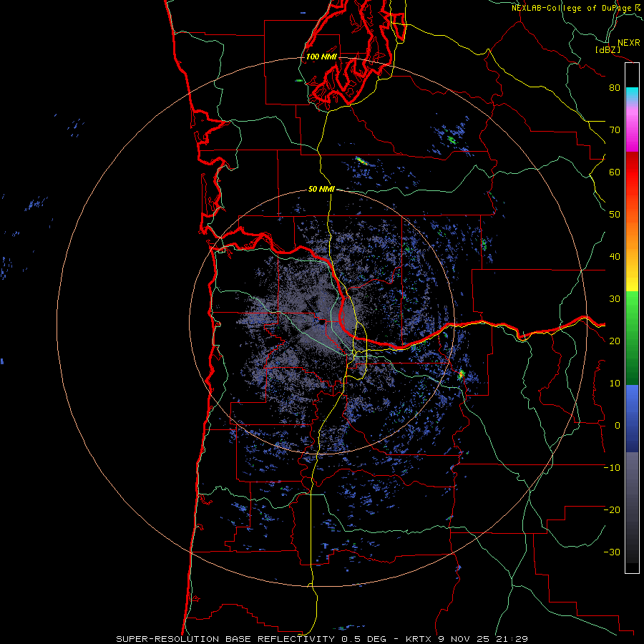Viewport: 644px width, 644px height.
Task: Click the '50 NMI' range ring label
Action: click(x=321, y=190)
